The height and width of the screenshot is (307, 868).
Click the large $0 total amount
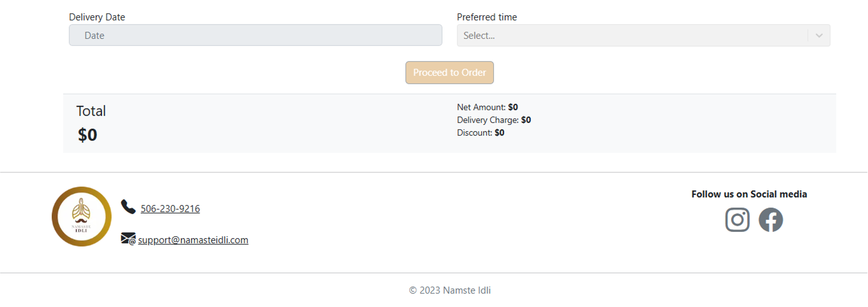(x=87, y=135)
